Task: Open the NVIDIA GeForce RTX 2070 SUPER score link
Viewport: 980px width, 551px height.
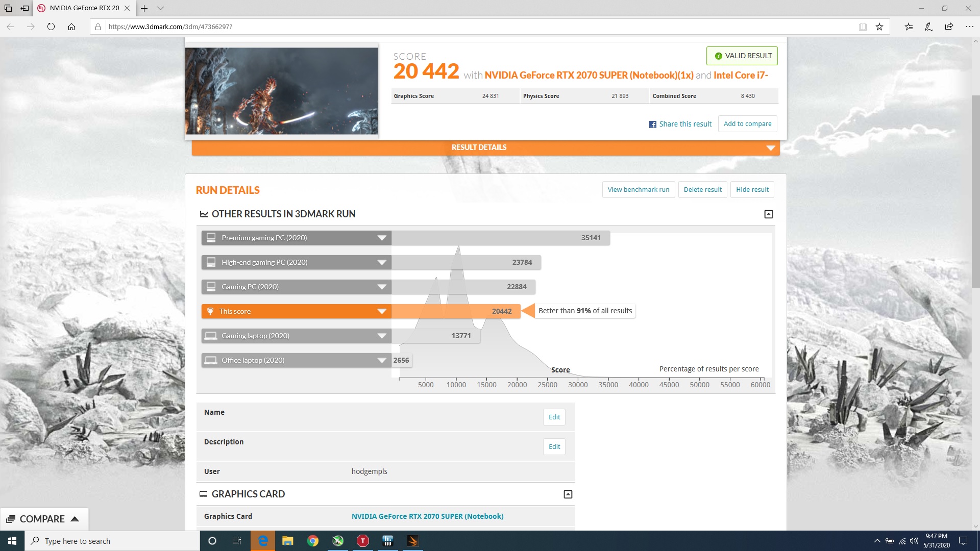Action: tap(589, 75)
